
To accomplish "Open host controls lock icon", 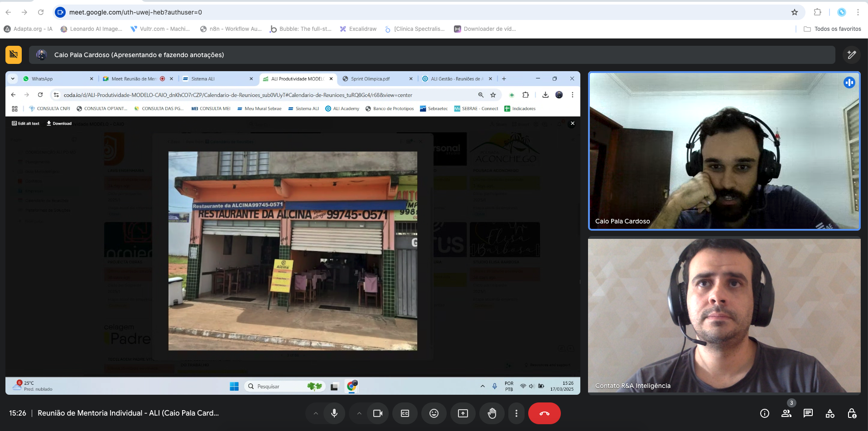I will (x=851, y=413).
